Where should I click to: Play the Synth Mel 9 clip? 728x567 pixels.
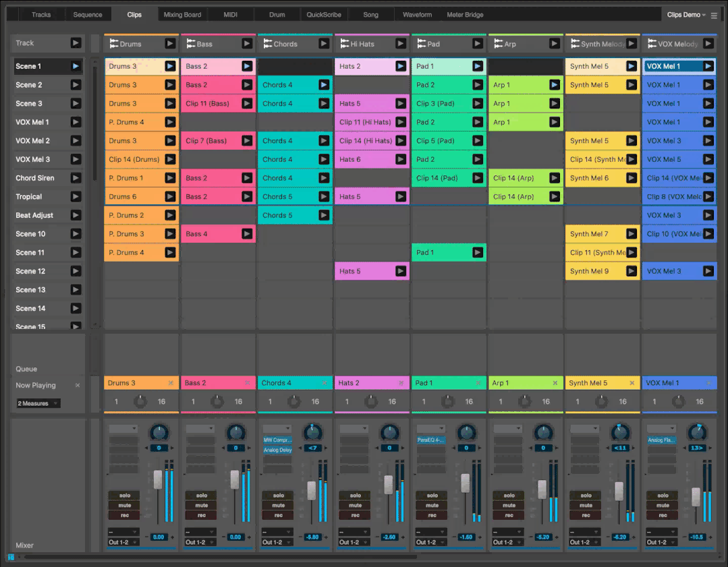pos(632,271)
